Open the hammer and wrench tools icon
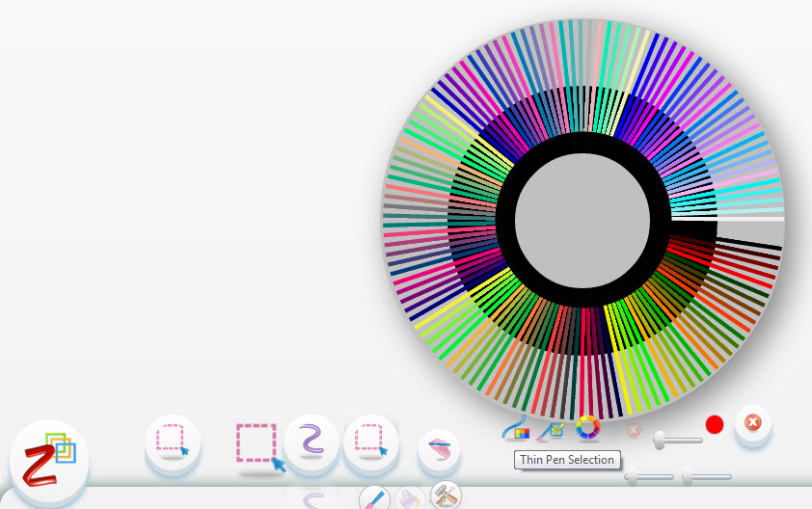This screenshot has height=509, width=812. coord(445,494)
